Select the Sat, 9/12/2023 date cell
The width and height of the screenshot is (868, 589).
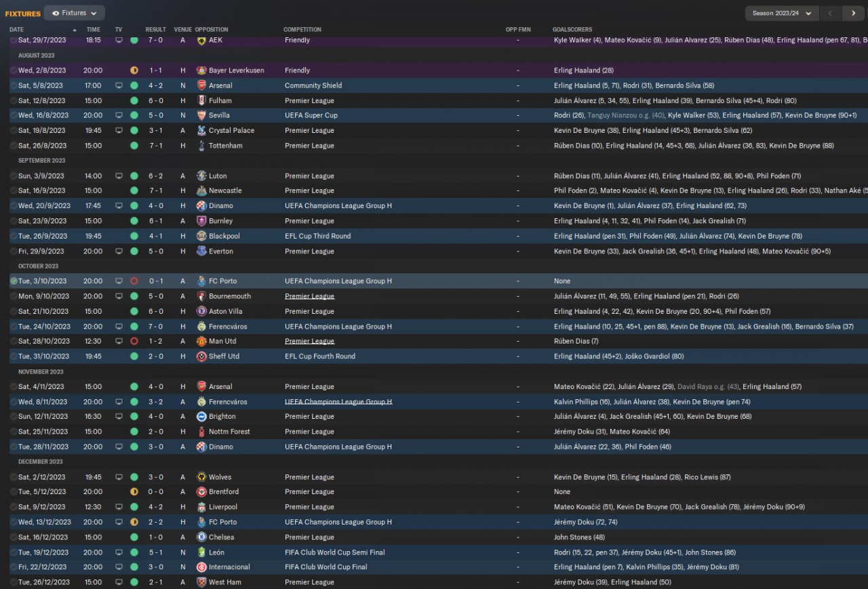pyautogui.click(x=42, y=507)
